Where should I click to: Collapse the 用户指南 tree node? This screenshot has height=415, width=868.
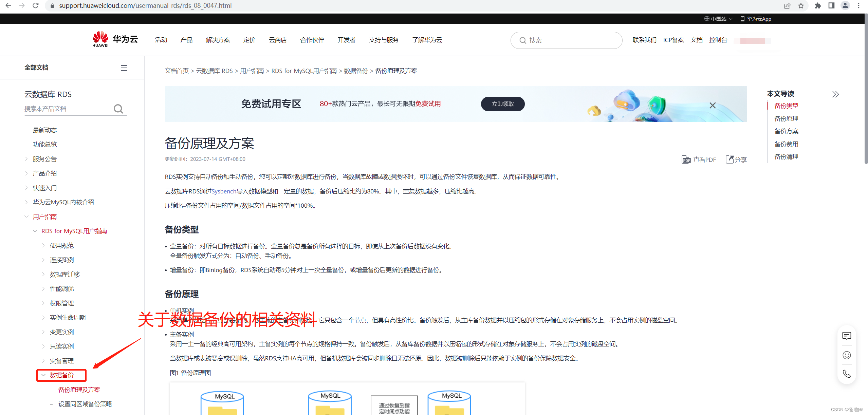26,216
